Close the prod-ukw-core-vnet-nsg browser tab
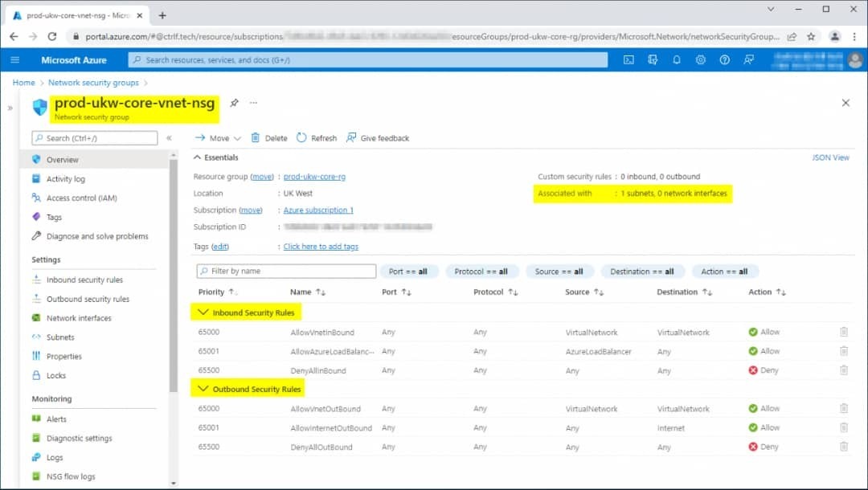The width and height of the screenshot is (868, 490). (140, 15)
